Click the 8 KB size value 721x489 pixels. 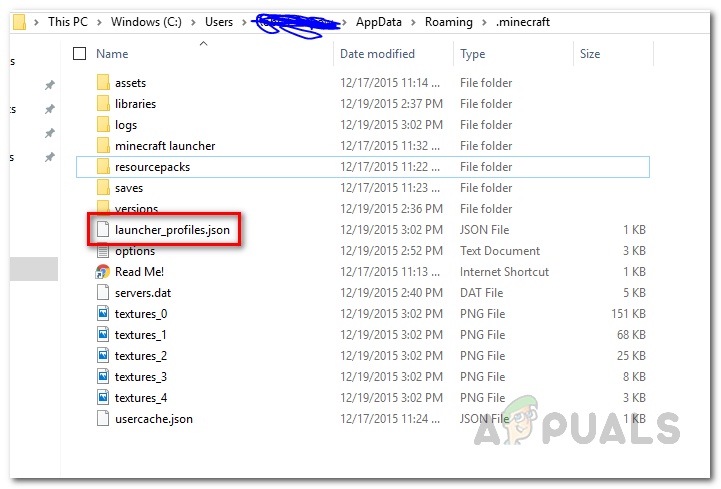(634, 377)
